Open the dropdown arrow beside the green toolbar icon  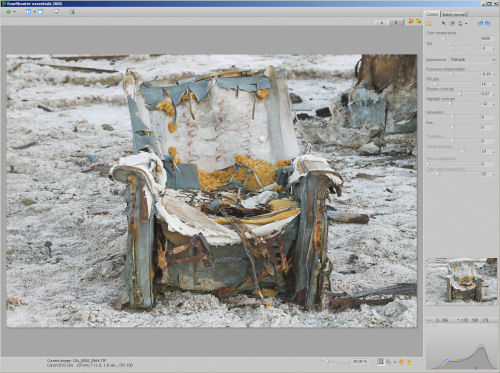(x=14, y=12)
